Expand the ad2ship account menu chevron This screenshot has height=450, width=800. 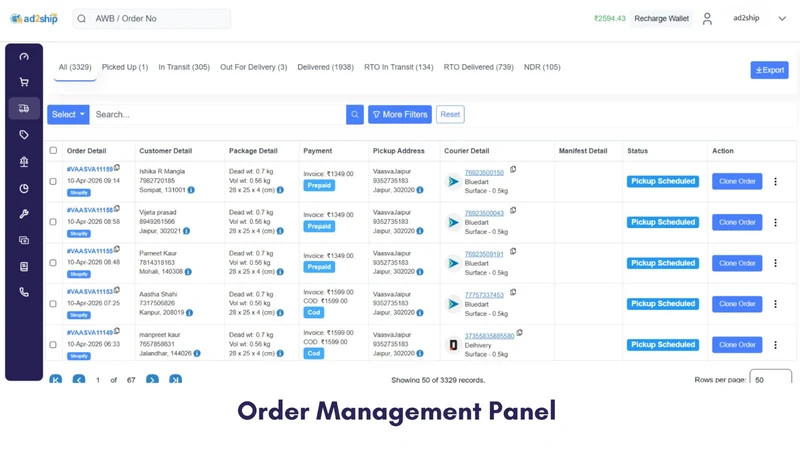[782, 18]
